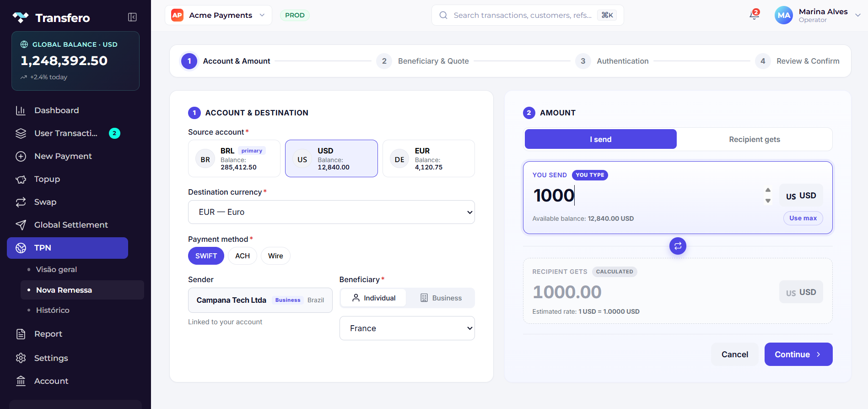Image resolution: width=868 pixels, height=409 pixels.
Task: Click the ⌘K shortcut hint
Action: 607,15
